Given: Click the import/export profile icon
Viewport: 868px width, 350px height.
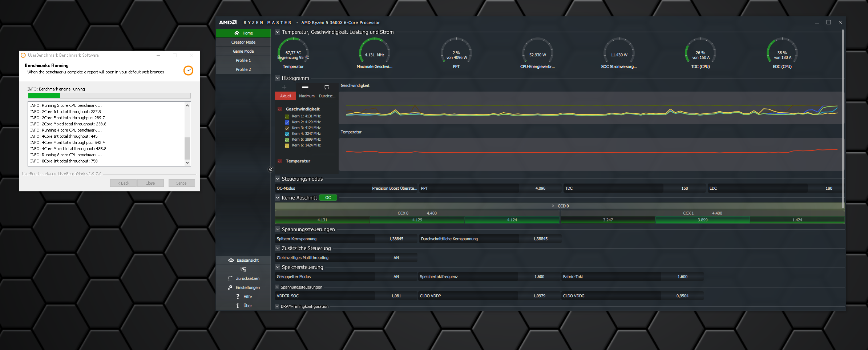Looking at the screenshot, I should coord(243,269).
